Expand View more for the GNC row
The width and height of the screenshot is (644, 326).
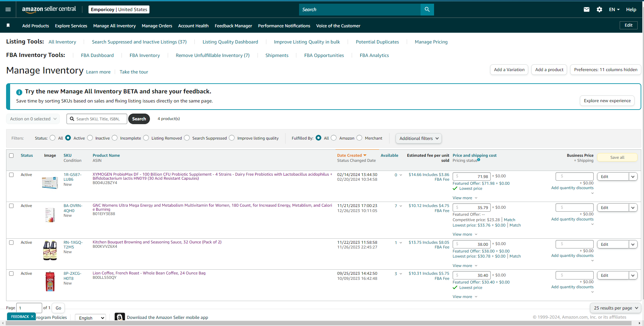pos(465,234)
